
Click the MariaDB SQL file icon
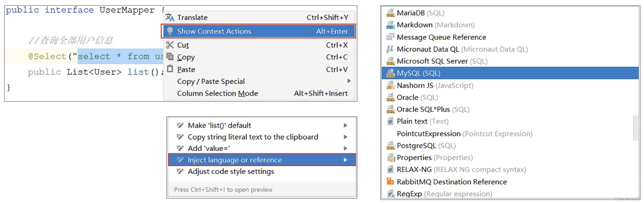[390, 13]
